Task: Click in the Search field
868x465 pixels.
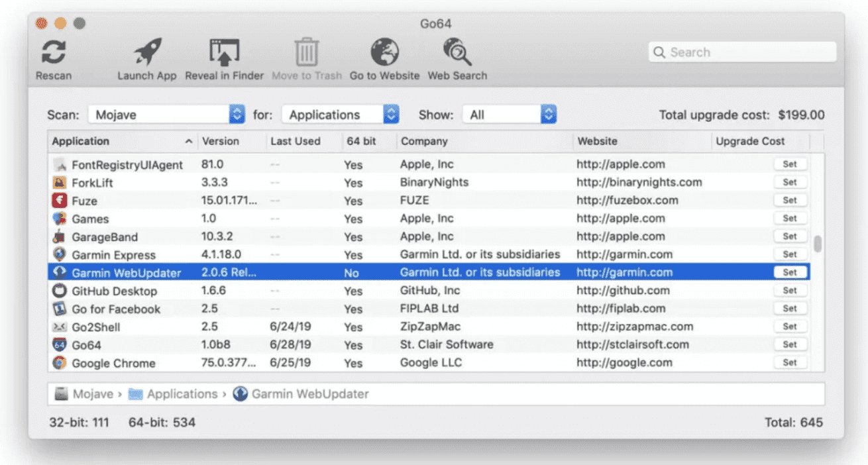Action: click(742, 52)
